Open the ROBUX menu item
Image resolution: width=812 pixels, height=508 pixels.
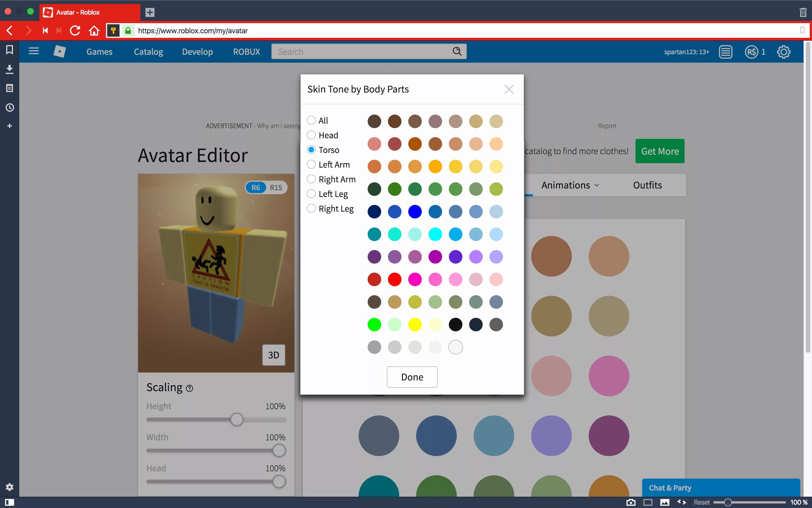pos(247,51)
